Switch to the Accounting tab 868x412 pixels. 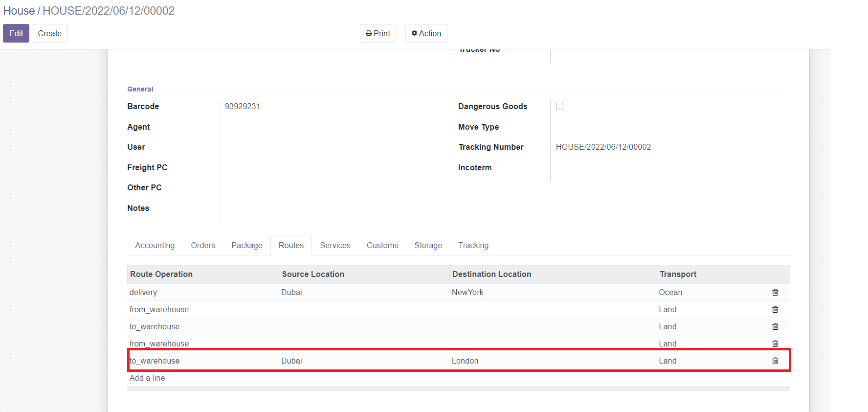point(155,245)
